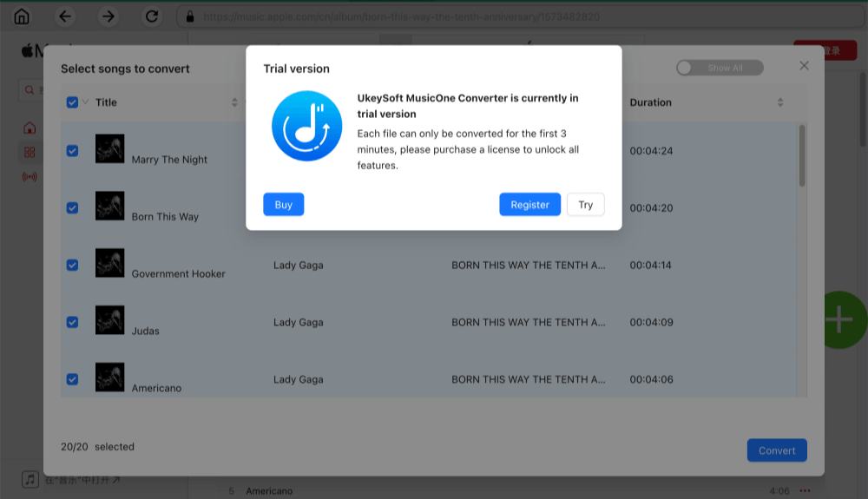Sort by Title using sort arrows

coord(234,102)
